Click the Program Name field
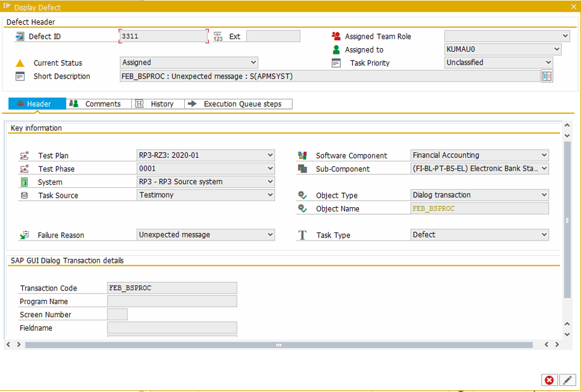The height and width of the screenshot is (392, 581). tap(172, 301)
